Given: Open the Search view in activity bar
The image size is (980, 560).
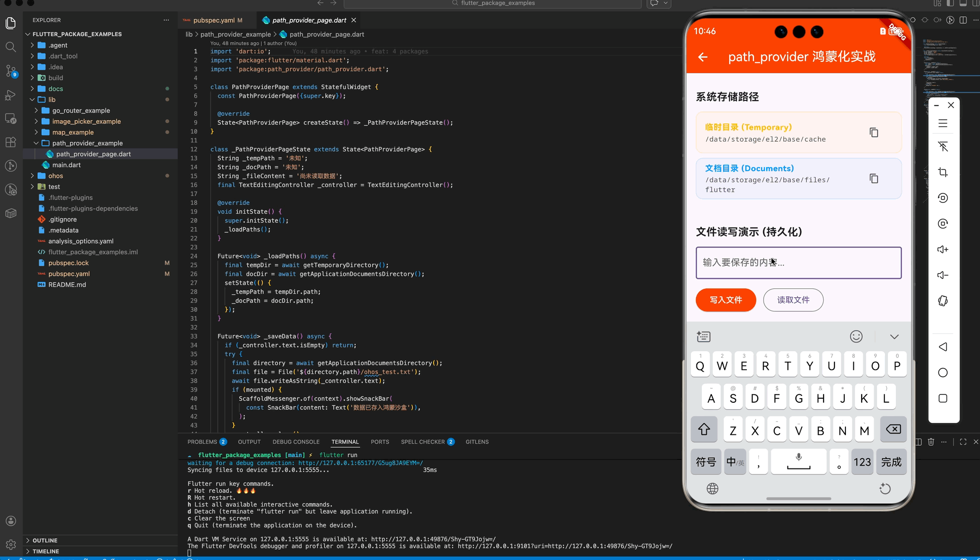Looking at the screenshot, I should pyautogui.click(x=11, y=47).
